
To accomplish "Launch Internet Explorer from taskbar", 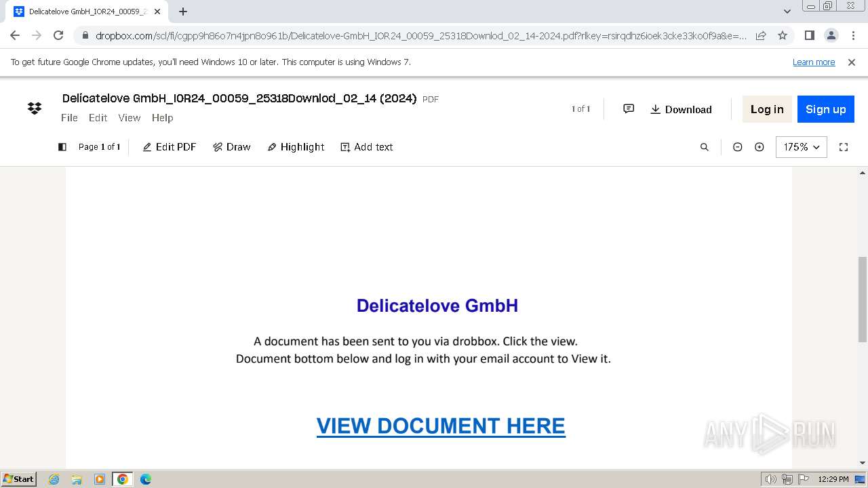I will (54, 479).
